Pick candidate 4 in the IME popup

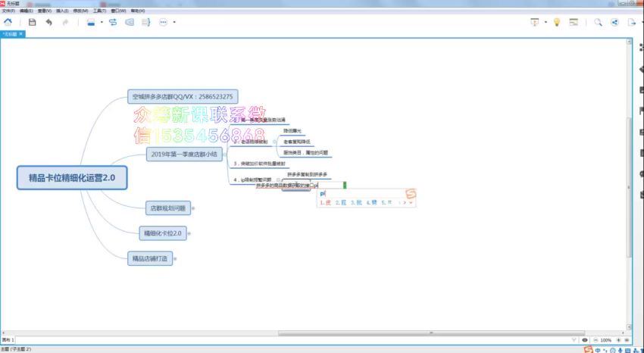coord(372,202)
